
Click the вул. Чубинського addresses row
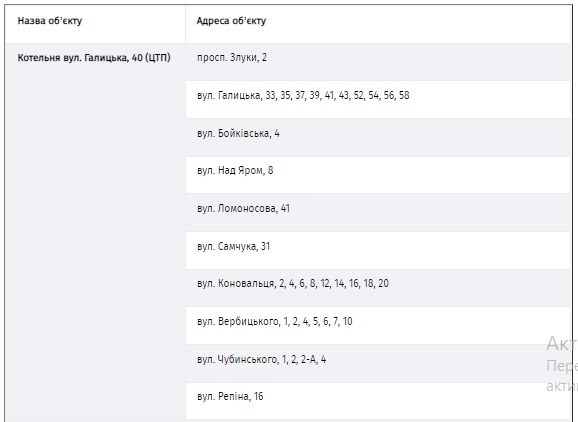pyautogui.click(x=378, y=364)
